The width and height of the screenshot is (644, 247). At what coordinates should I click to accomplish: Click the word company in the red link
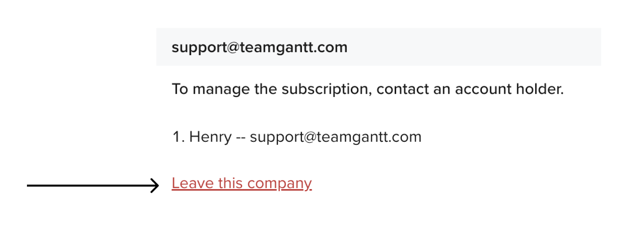[x=279, y=184]
